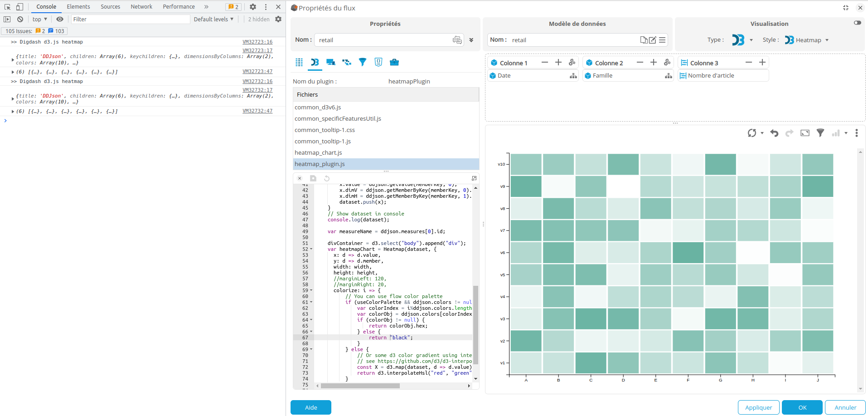Click the darkest heatmap cell in row v6
The image size is (868, 416).
pyautogui.click(x=688, y=253)
